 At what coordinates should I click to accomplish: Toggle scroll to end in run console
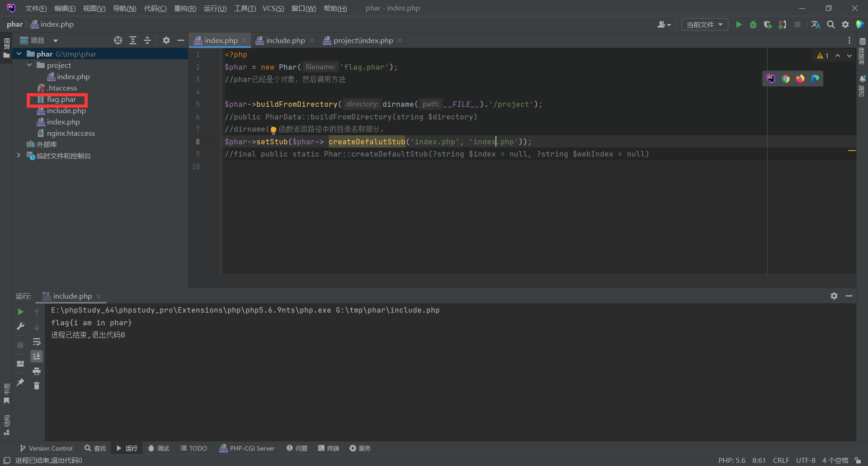(x=37, y=357)
